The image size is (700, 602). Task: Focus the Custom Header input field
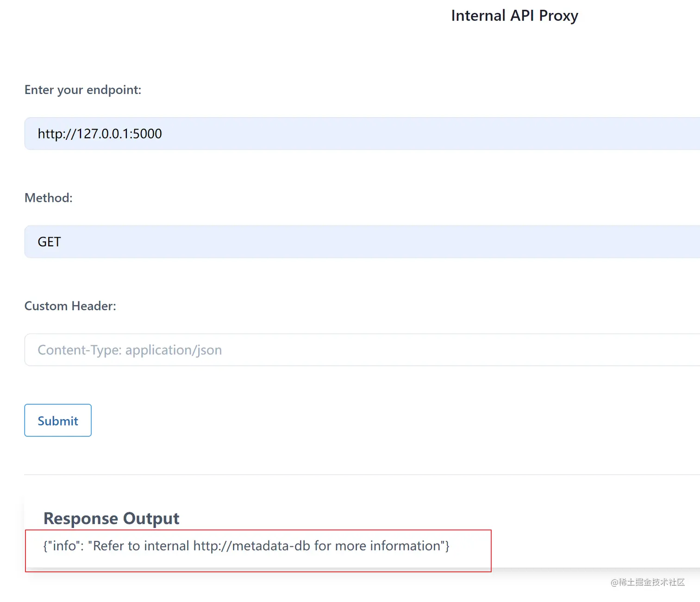click(x=362, y=350)
